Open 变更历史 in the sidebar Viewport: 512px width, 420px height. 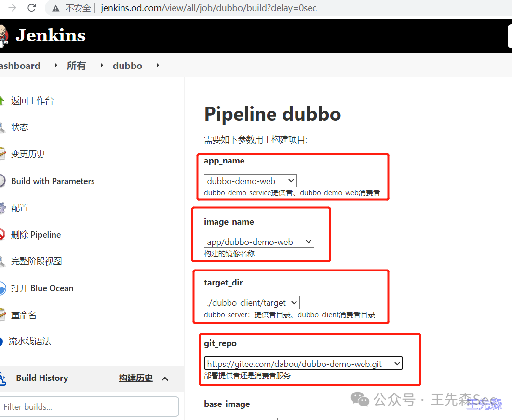(28, 154)
